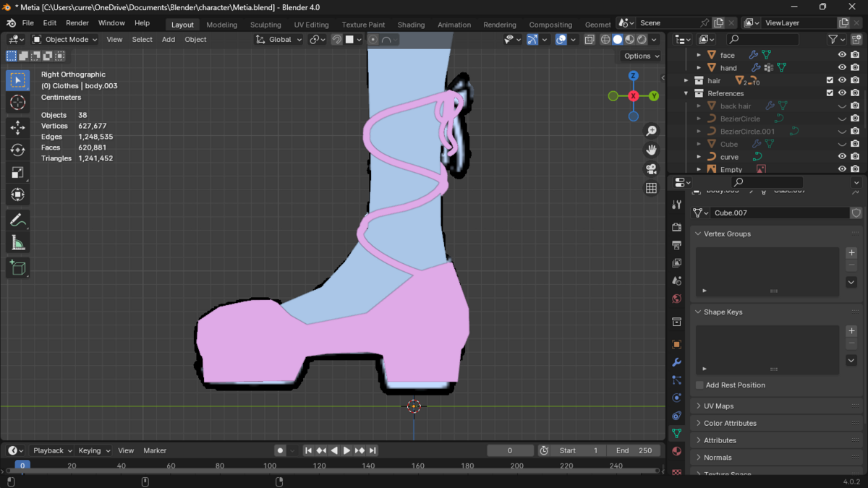
Task: Click the zoom viewport gizmo icon
Action: tap(651, 131)
